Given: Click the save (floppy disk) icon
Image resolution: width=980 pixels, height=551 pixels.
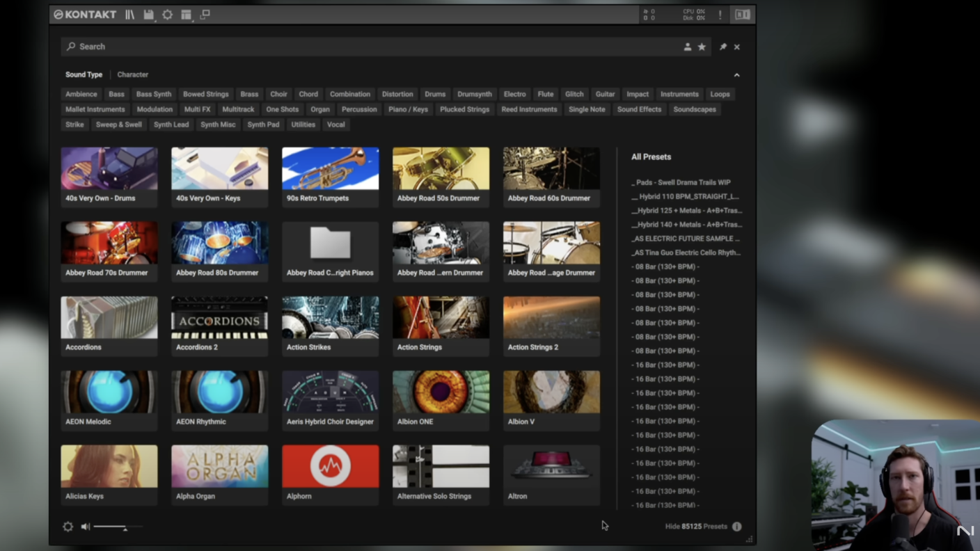Looking at the screenshot, I should point(148,15).
